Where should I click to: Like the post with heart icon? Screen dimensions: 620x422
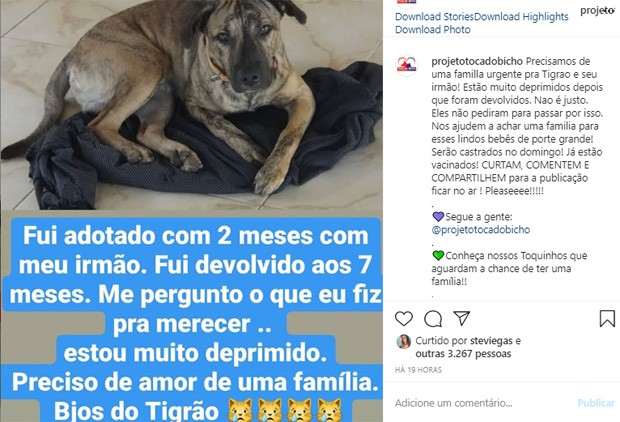tap(404, 318)
